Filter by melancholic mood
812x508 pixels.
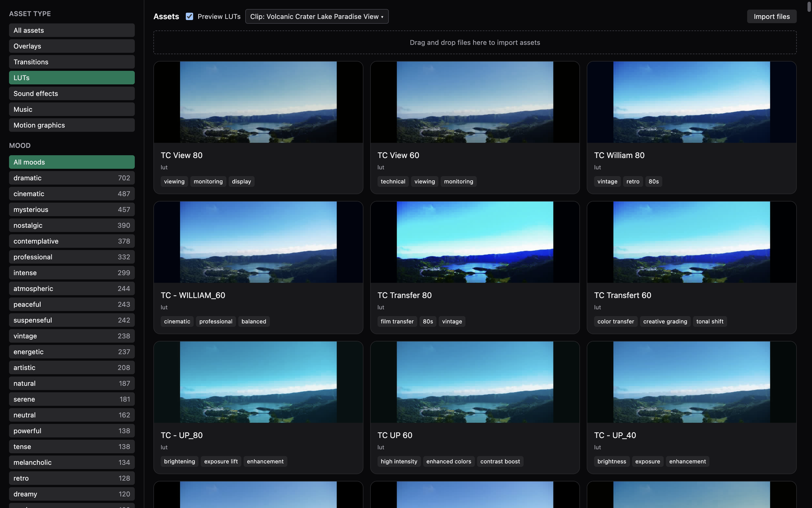tap(72, 462)
